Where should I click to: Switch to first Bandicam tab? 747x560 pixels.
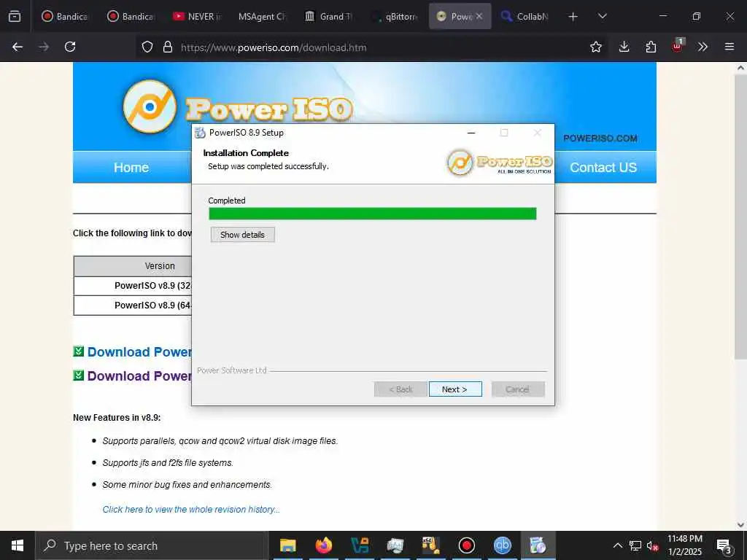pyautogui.click(x=65, y=17)
